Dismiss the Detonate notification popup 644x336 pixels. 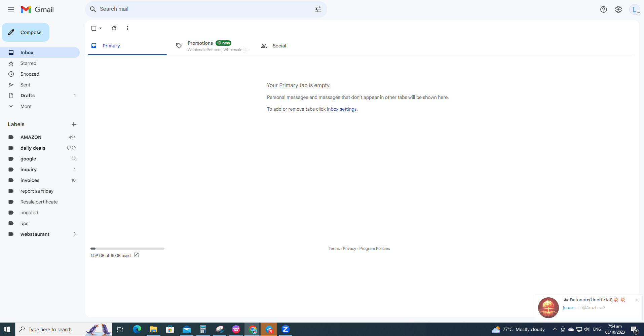(637, 300)
